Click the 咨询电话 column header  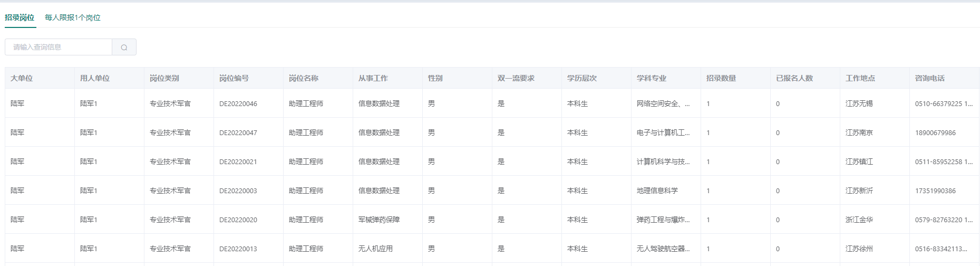[929, 78]
